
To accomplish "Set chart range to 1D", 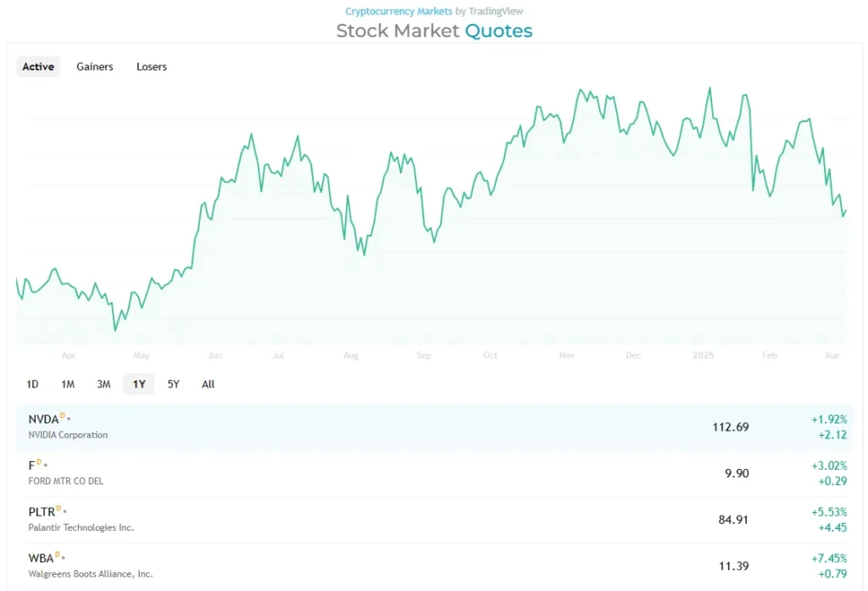I will (x=32, y=384).
